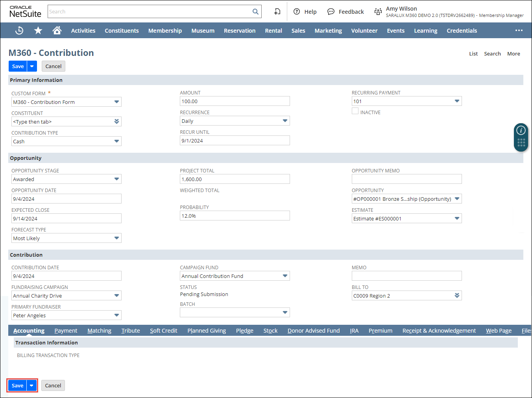
Task: Expand the Campaign Fund dropdown
Action: (285, 276)
